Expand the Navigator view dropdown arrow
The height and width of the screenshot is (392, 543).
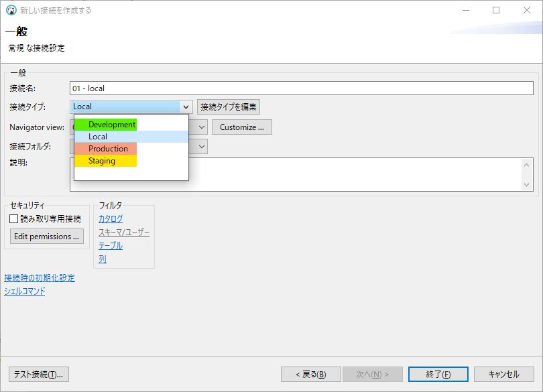click(202, 127)
